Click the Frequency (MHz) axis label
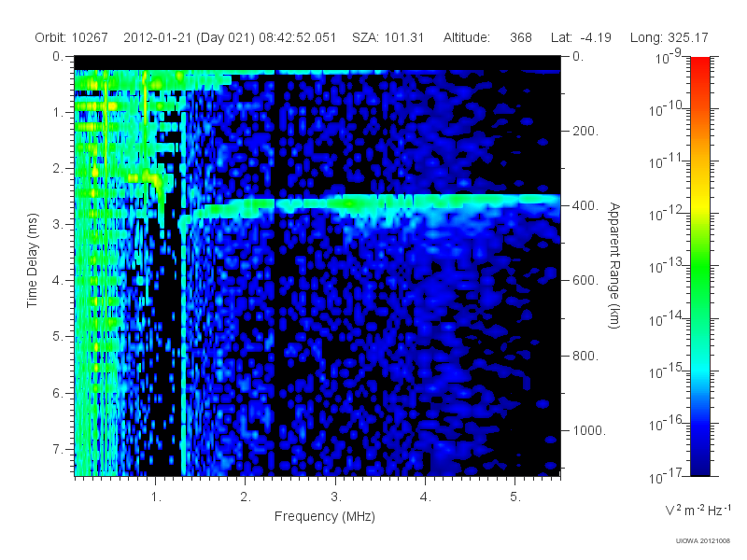 324,516
